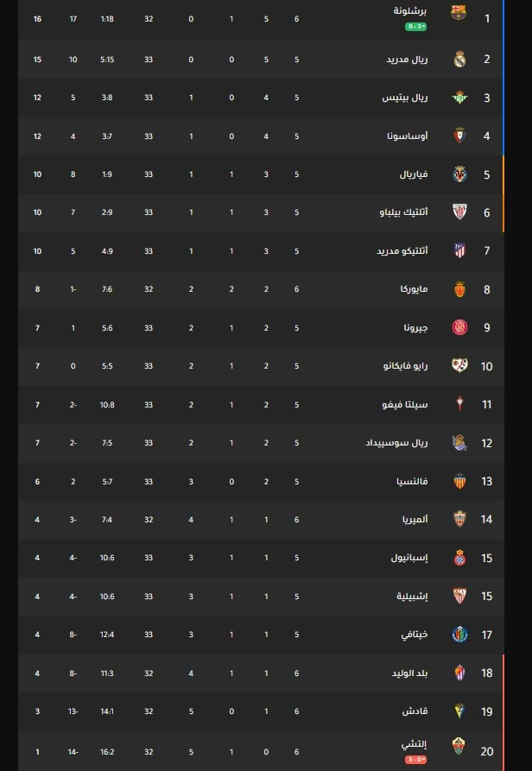This screenshot has height=771, width=532.
Task: Select the Osasuna club crest
Action: coord(459,136)
